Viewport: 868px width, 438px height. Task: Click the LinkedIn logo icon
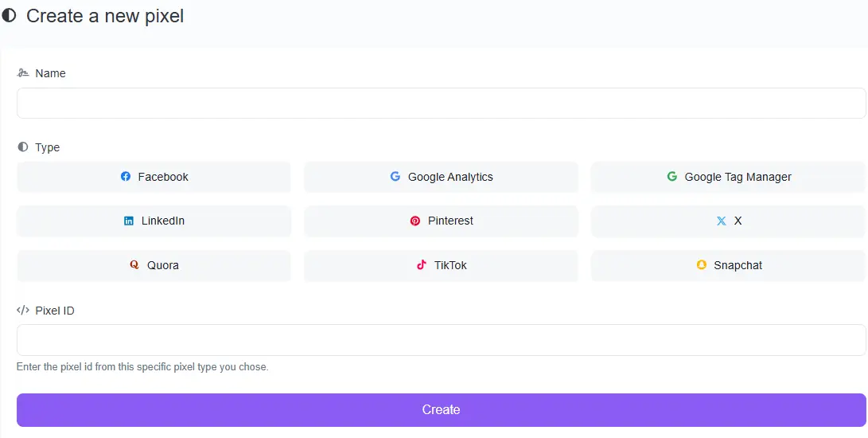pyautogui.click(x=129, y=221)
